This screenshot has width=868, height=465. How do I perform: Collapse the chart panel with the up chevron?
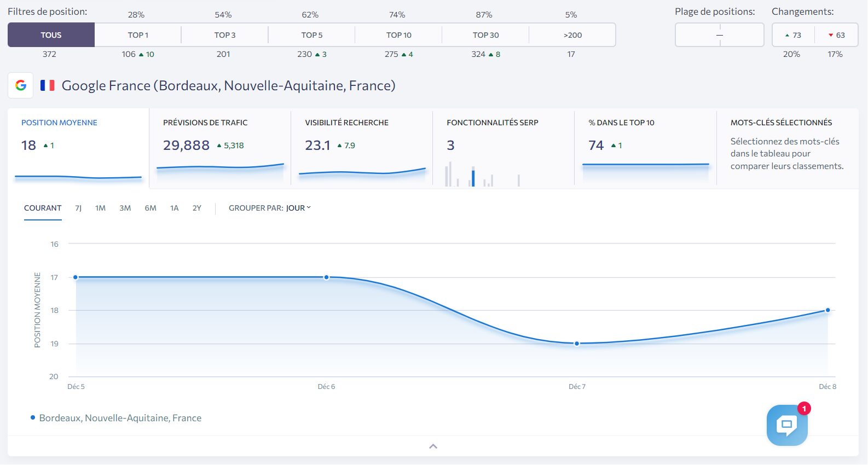[433, 446]
